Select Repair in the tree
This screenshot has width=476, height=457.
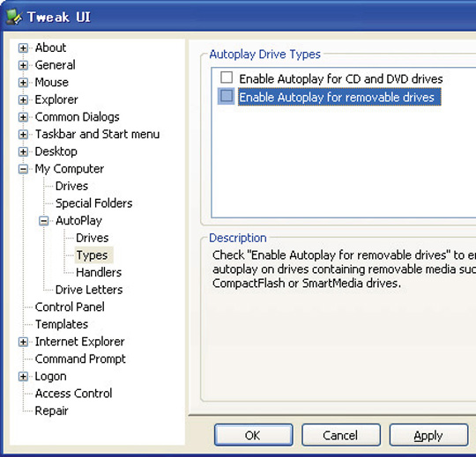point(51,411)
